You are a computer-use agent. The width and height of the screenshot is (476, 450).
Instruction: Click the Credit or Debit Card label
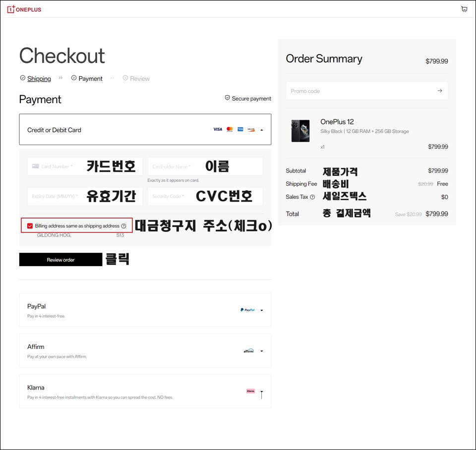click(x=54, y=130)
